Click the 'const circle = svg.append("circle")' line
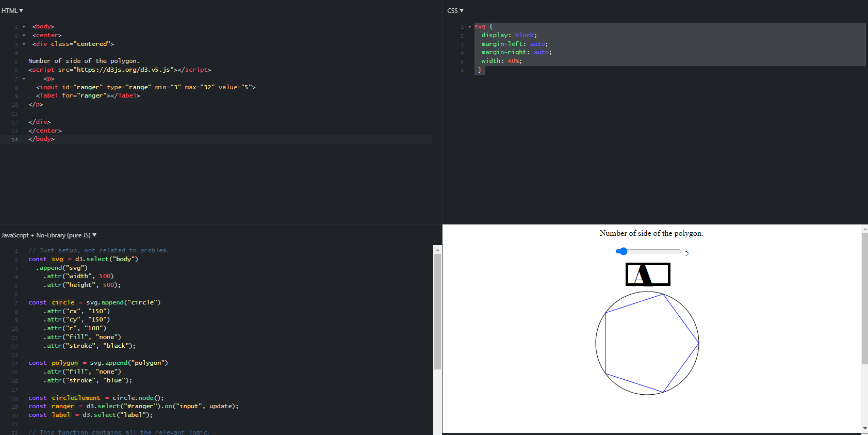Viewport: 868px width, 435px height. (94, 302)
